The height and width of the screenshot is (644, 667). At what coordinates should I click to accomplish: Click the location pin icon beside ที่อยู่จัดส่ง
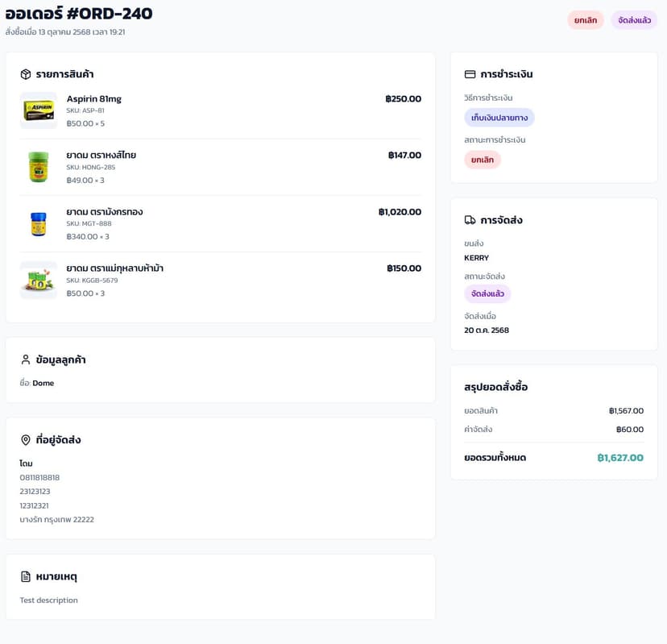click(x=26, y=440)
